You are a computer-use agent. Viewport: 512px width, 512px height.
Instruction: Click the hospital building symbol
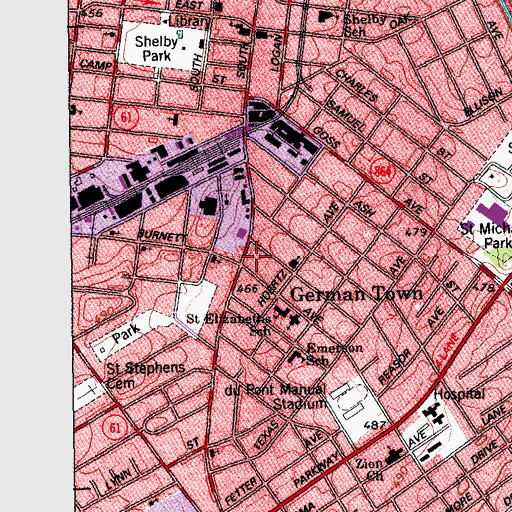(433, 414)
